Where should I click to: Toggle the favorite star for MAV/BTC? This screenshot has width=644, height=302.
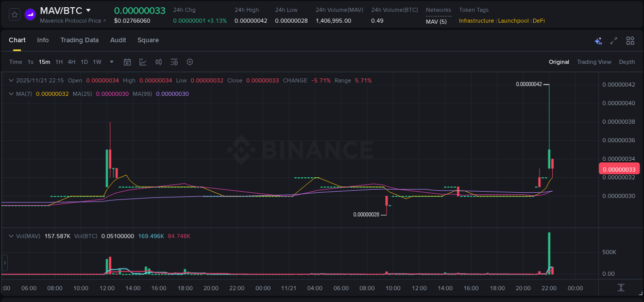point(14,14)
